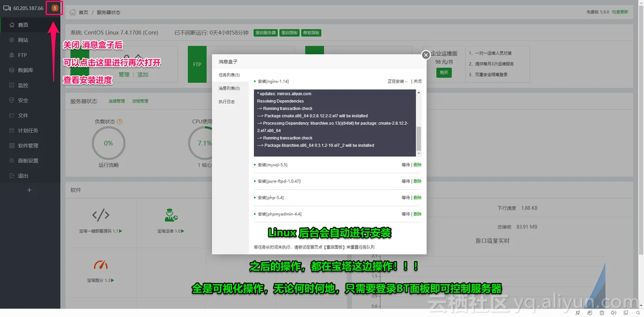Click the rocket icon in browser status bar
Image resolution: width=644 pixels, height=317 pixels.
pos(578,313)
